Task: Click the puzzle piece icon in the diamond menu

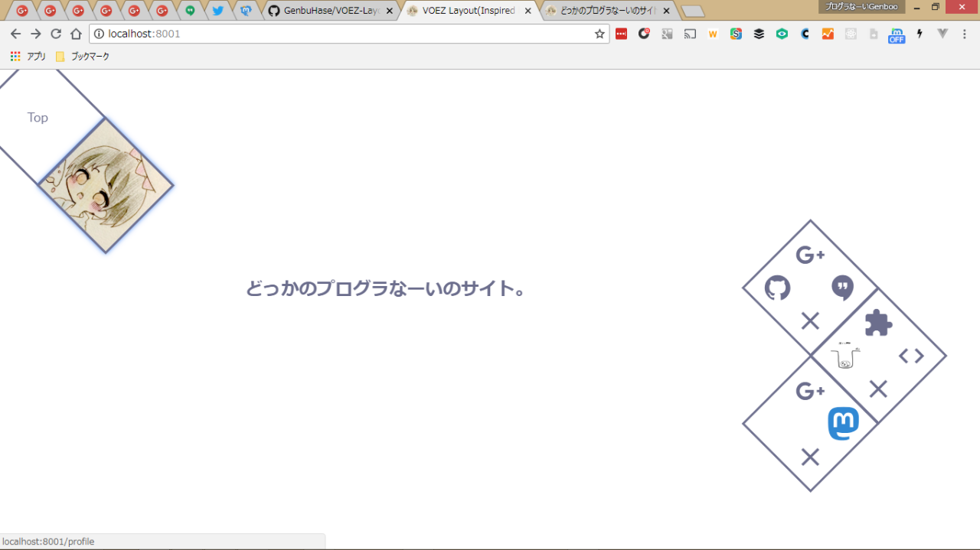Action: [878, 323]
